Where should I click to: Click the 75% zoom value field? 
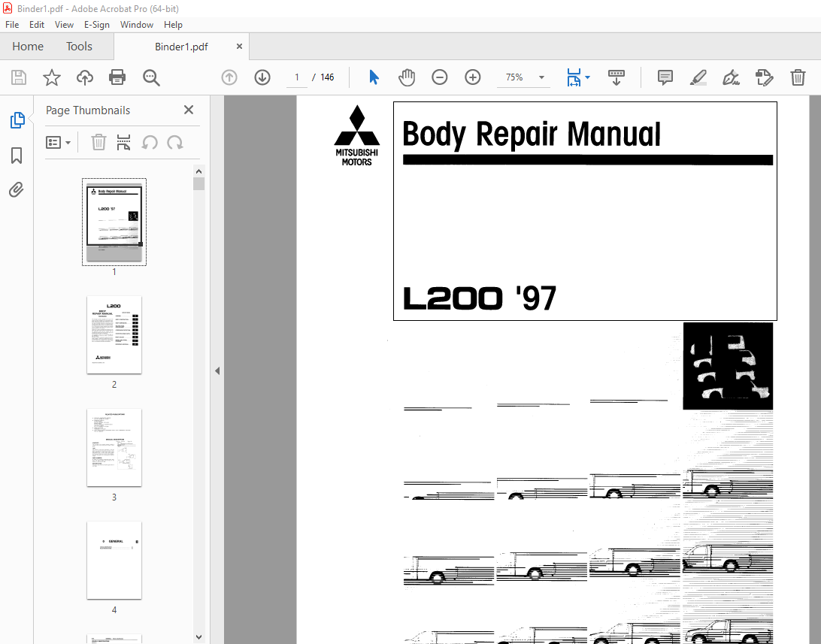pos(515,77)
